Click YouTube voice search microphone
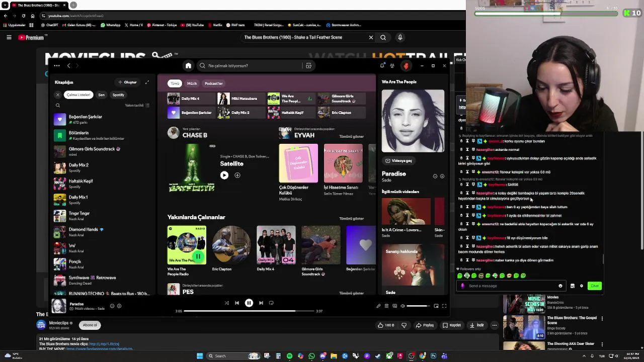This screenshot has width=644, height=362. (400, 37)
